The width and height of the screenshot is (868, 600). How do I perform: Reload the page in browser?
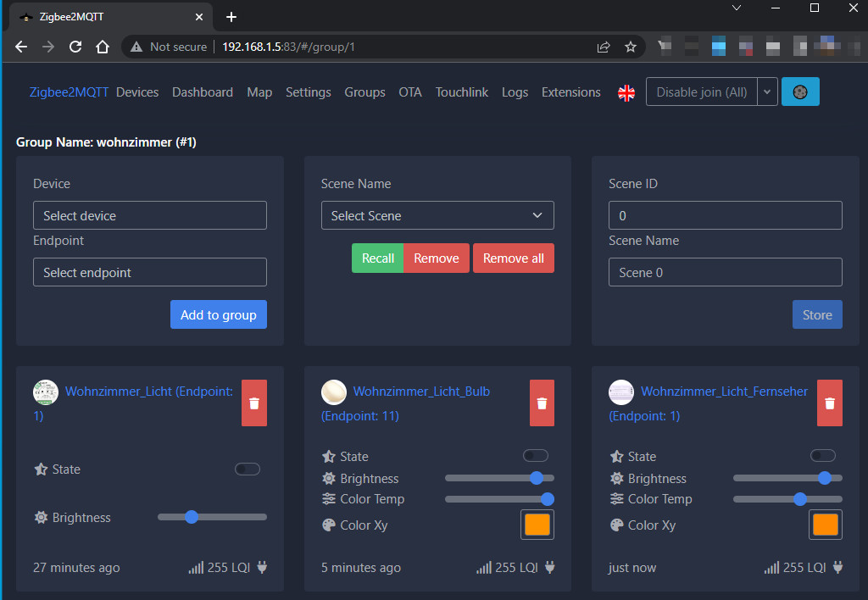[75, 47]
